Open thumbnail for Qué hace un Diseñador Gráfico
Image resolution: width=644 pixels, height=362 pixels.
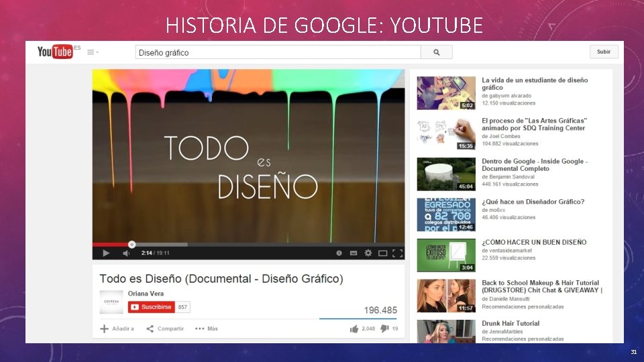pos(446,215)
